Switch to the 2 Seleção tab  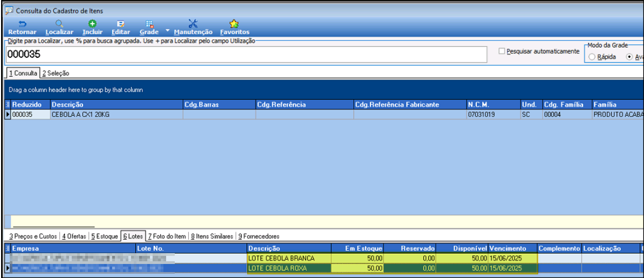coord(56,73)
